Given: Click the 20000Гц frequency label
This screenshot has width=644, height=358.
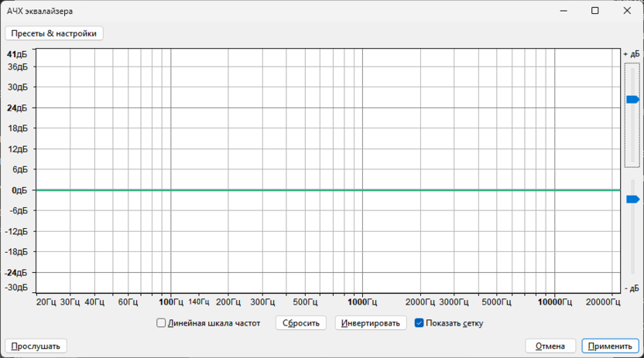Looking at the screenshot, I should point(603,302).
